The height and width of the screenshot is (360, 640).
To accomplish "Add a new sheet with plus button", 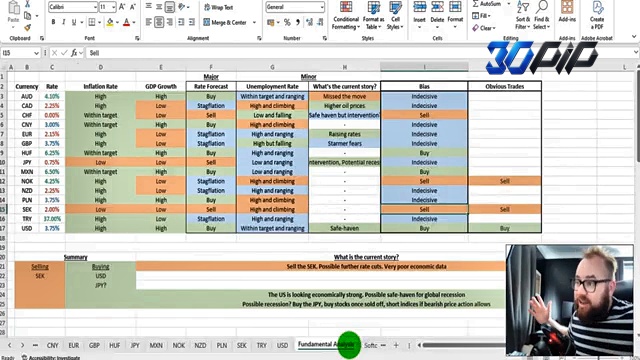I will [396, 345].
